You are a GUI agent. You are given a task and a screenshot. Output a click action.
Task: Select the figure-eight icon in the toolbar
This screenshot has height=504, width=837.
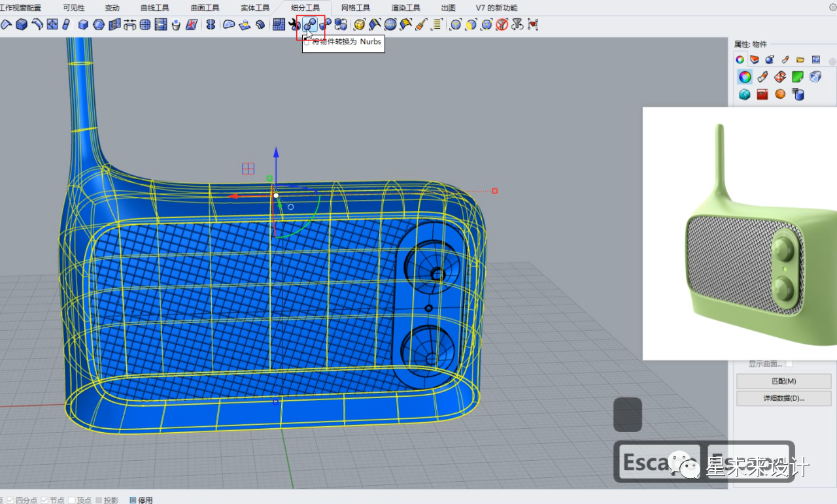[211, 25]
